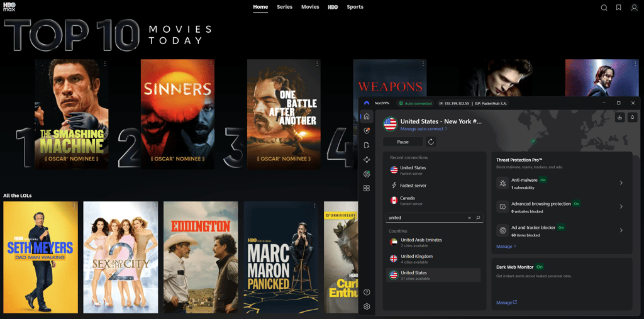Open the Sex and the City 2 poster
This screenshot has height=319, width=644.
tap(120, 257)
